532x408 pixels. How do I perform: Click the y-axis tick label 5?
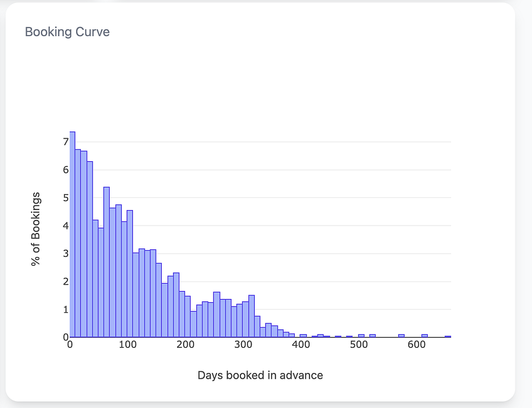(65, 198)
